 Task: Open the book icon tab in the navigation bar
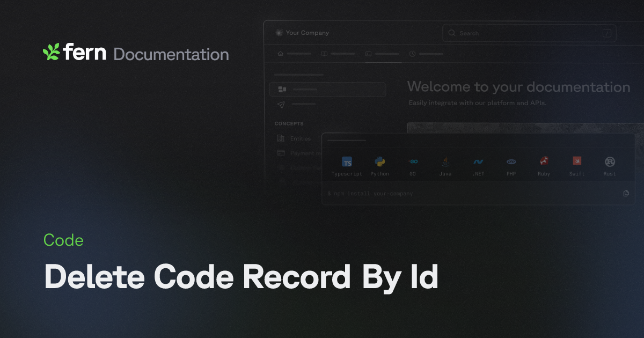324,54
